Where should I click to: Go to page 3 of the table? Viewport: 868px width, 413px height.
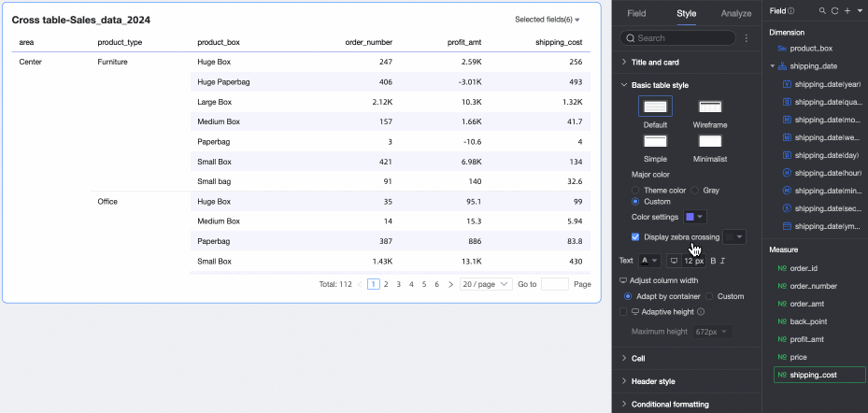(399, 284)
